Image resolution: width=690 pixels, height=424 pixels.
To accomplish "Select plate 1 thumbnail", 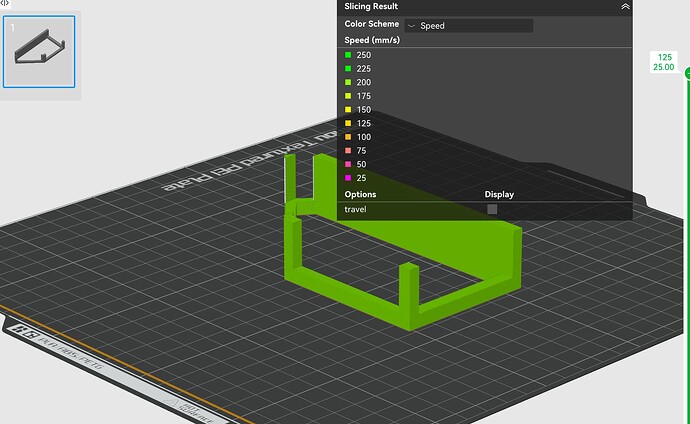I will [39, 52].
